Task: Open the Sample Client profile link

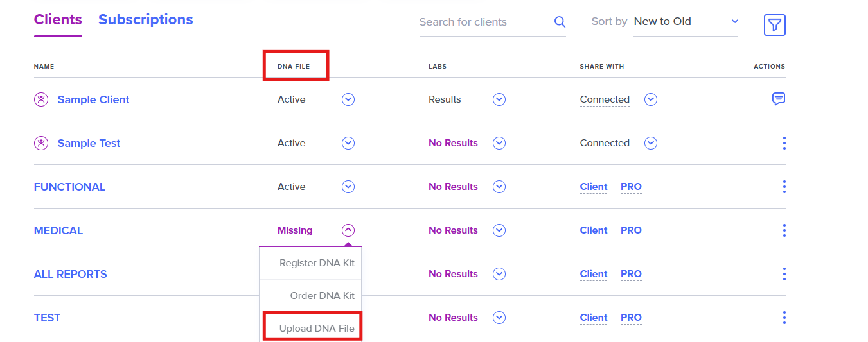Action: point(94,99)
